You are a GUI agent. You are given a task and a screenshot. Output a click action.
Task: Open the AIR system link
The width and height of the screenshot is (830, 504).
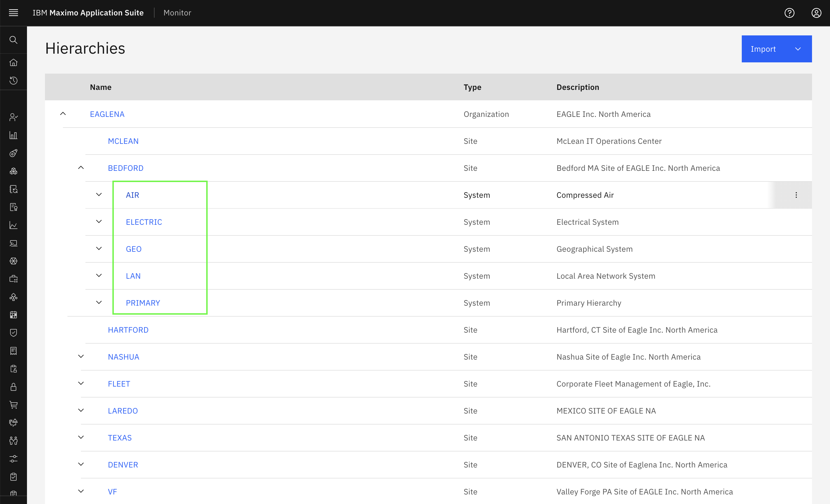point(132,195)
